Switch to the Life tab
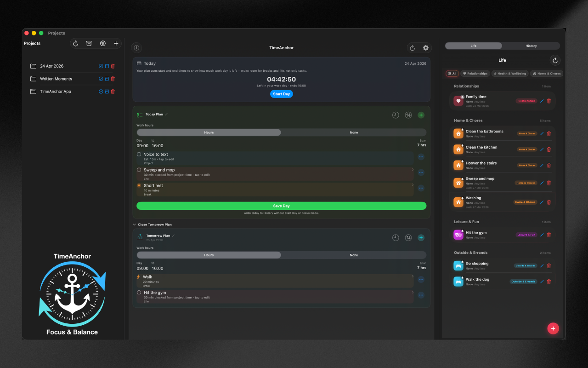The image size is (588, 368). click(x=474, y=46)
